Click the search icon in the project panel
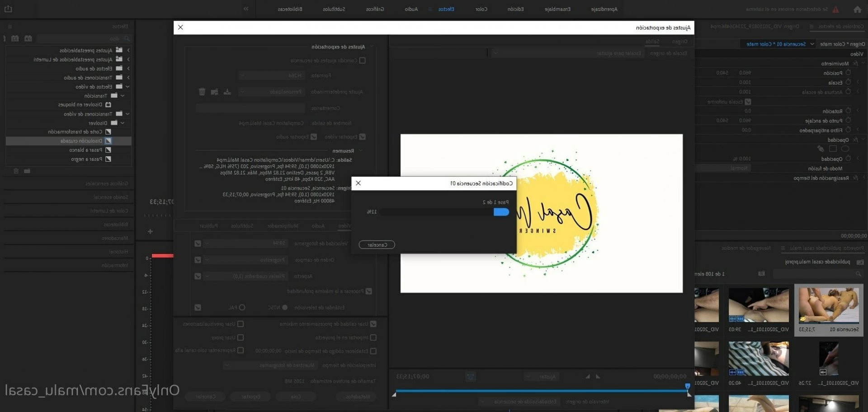This screenshot has height=412, width=868. click(x=858, y=274)
